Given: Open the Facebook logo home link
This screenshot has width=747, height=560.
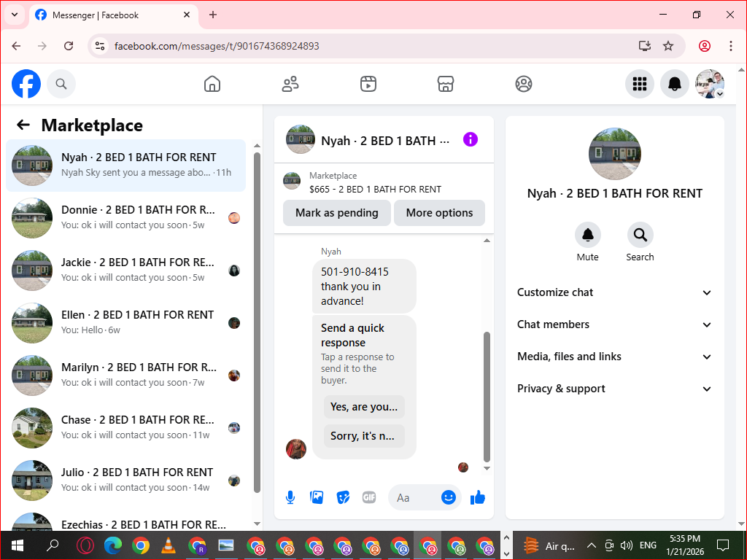Looking at the screenshot, I should click(x=26, y=84).
